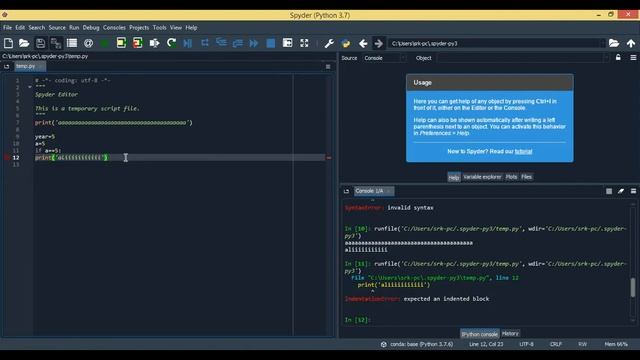
Task: Toggle the Help pane lock icon
Action: pyautogui.click(x=618, y=58)
